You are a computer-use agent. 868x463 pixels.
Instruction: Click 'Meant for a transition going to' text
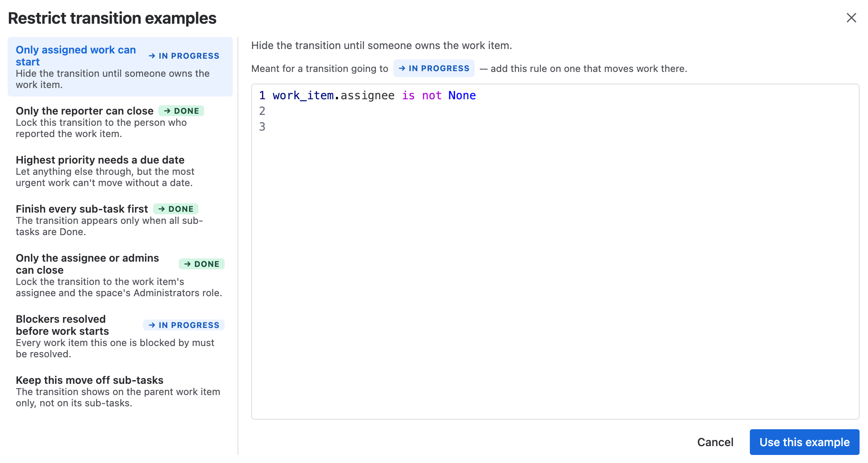coord(320,69)
